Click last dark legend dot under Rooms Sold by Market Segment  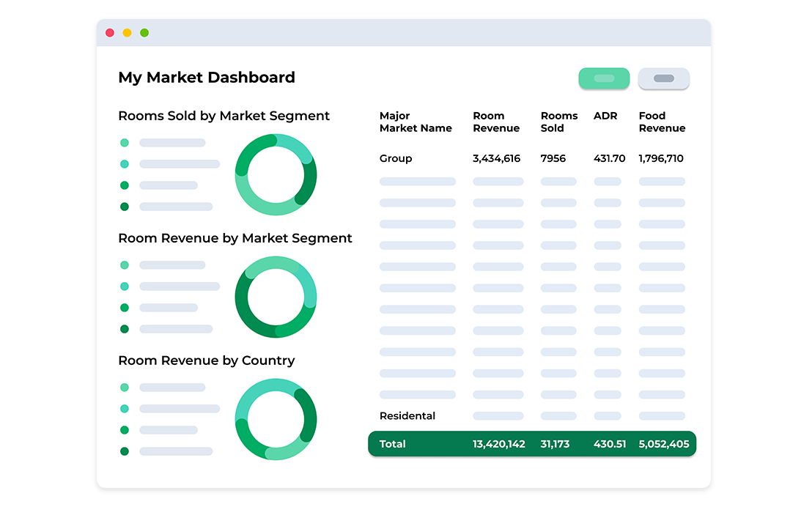click(125, 207)
